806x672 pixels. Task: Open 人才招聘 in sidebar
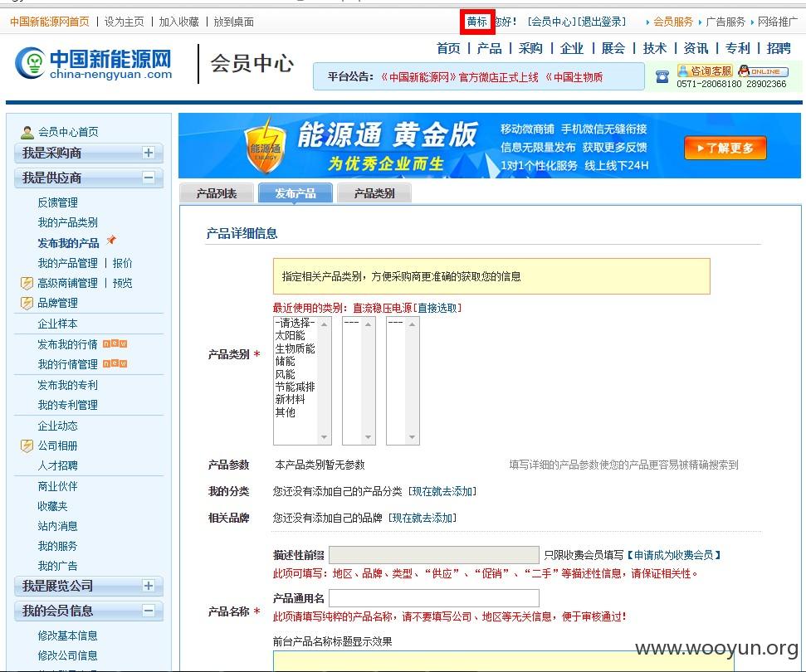(57, 465)
